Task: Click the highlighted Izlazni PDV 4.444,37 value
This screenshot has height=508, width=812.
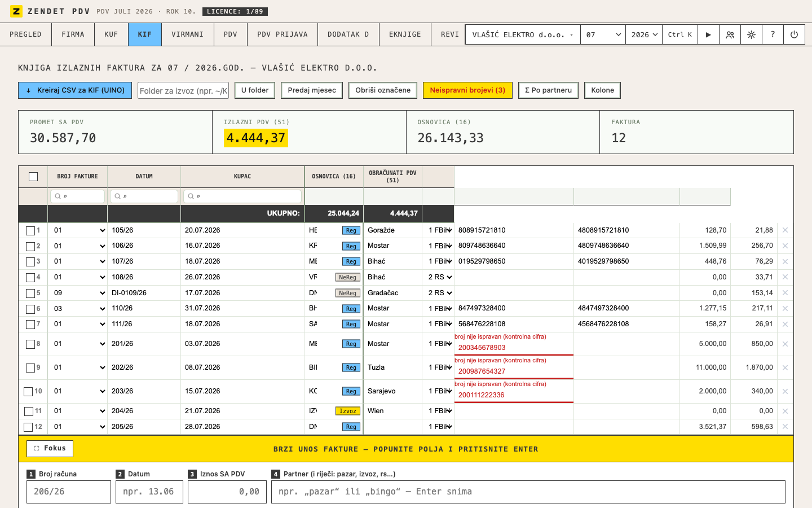Action: tap(256, 138)
